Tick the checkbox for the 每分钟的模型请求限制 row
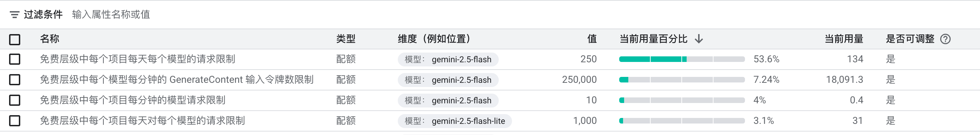This screenshot has width=980, height=135. coord(15,100)
